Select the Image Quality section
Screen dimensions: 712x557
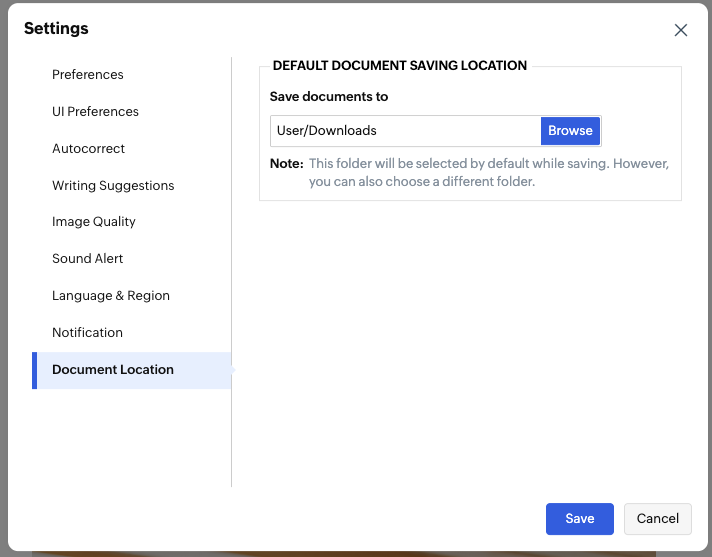coord(94,222)
